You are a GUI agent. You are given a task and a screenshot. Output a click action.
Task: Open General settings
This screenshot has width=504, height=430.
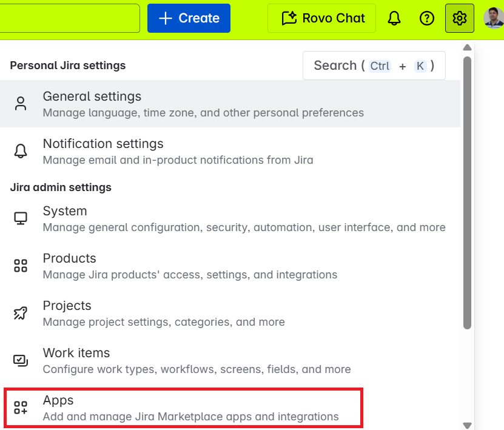point(92,96)
